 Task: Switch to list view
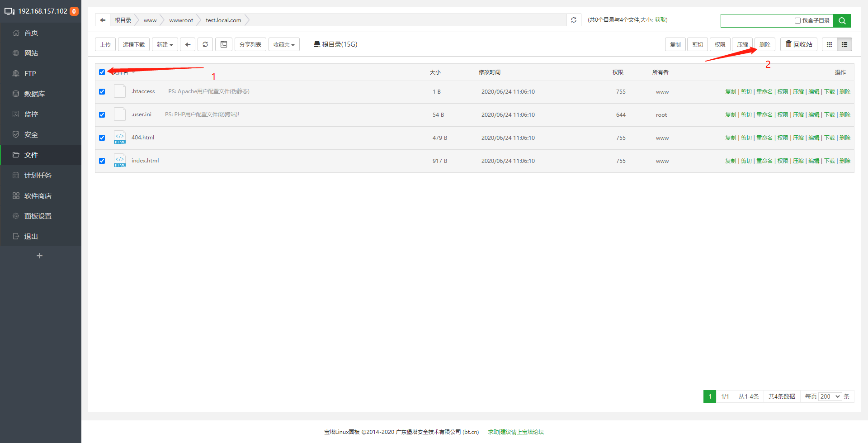(x=844, y=44)
